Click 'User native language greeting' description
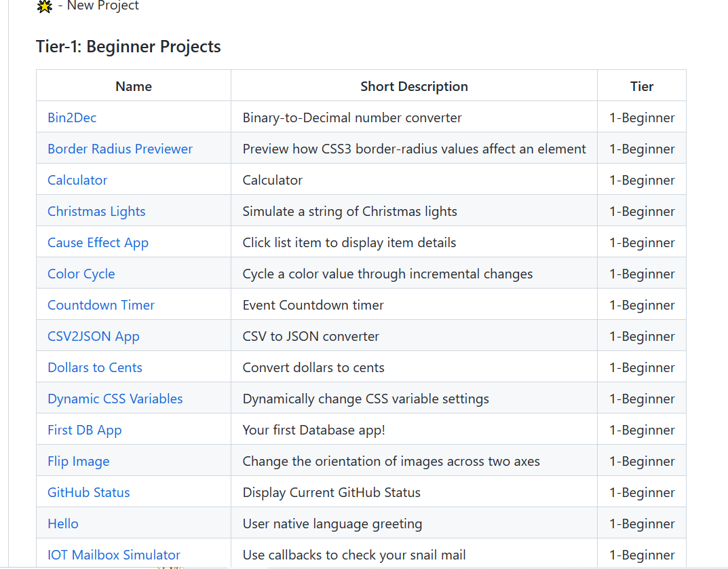This screenshot has height=569, width=728. pos(332,524)
